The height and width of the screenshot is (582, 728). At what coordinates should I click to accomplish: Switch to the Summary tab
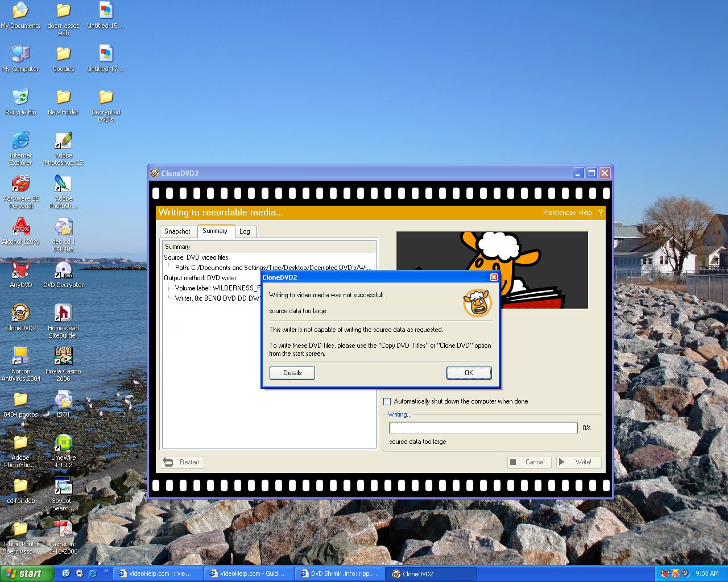click(x=215, y=231)
